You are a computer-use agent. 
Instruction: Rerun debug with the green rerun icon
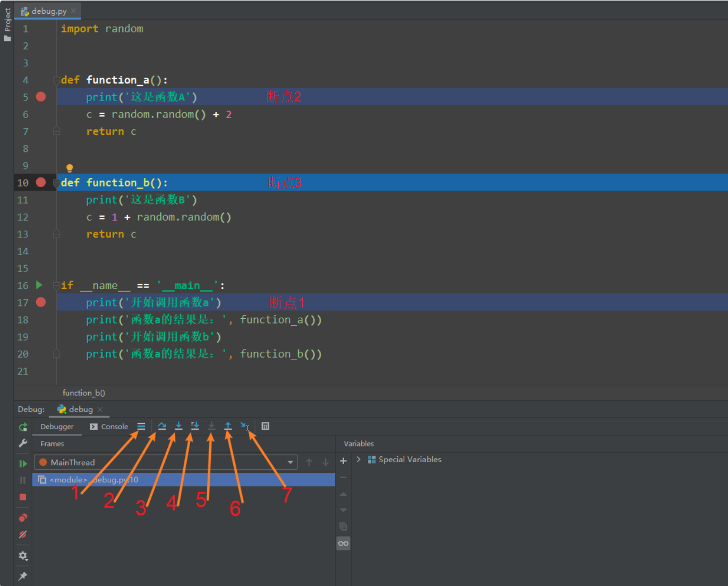click(23, 427)
